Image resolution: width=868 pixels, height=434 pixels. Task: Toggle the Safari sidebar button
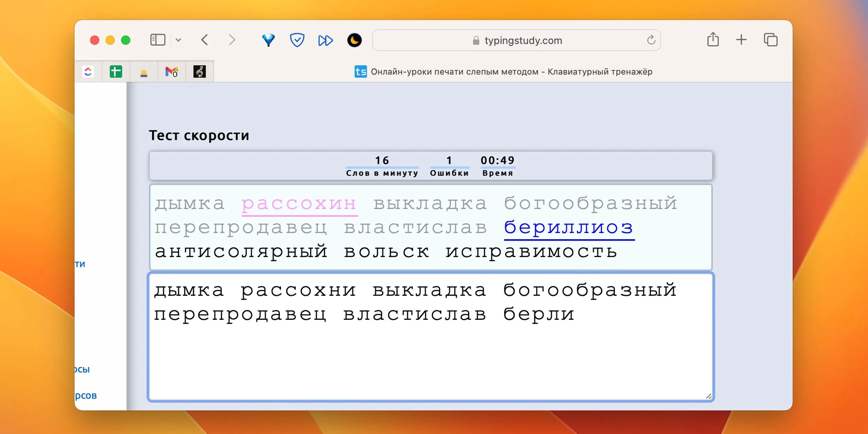158,40
